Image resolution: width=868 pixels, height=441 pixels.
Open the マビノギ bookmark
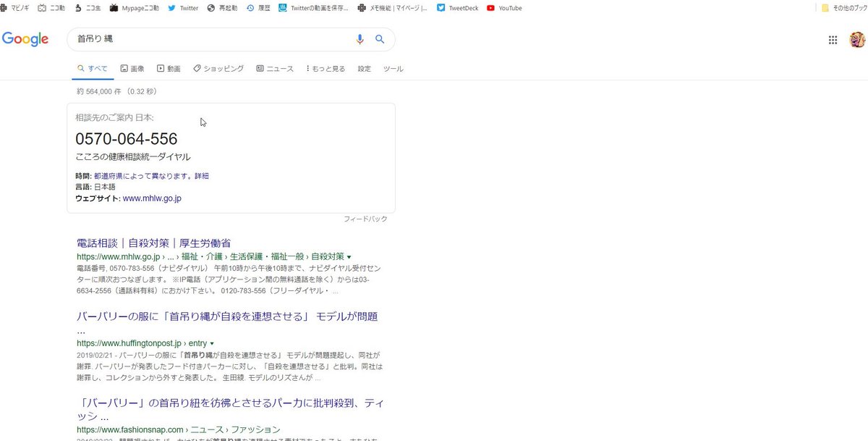14,8
